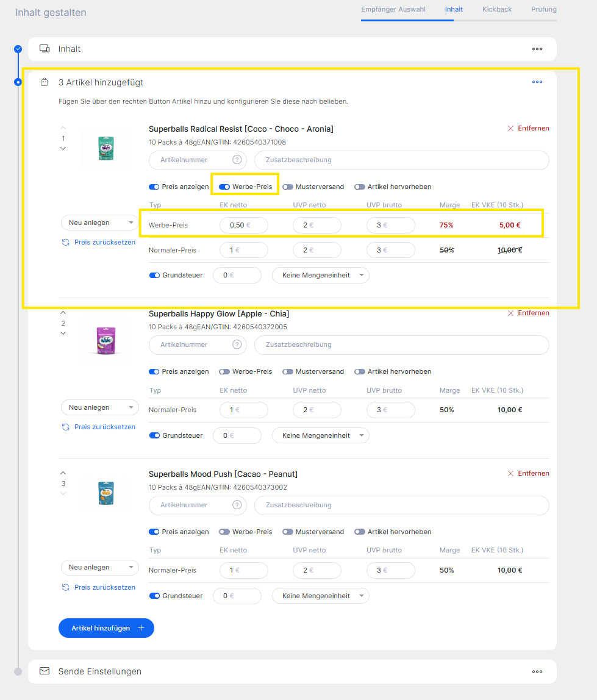Open Keine Mengeneinheit dropdown for Happy Glow

tap(320, 435)
